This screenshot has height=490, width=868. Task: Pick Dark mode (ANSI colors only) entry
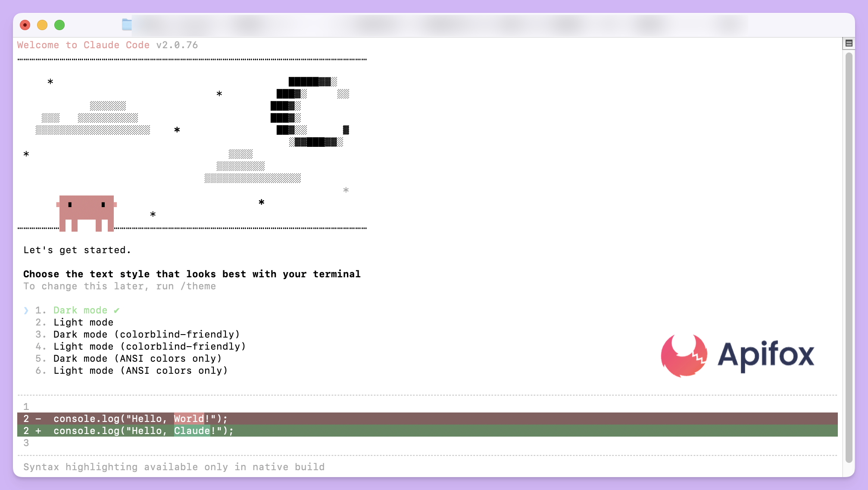(137, 359)
